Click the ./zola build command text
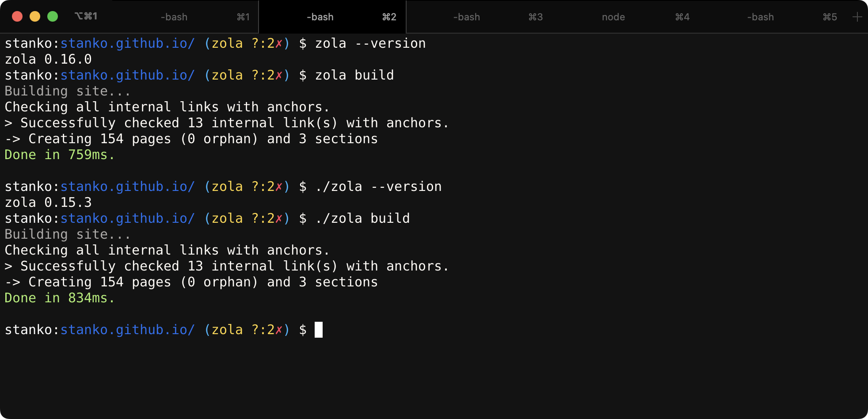868x419 pixels. pos(362,218)
